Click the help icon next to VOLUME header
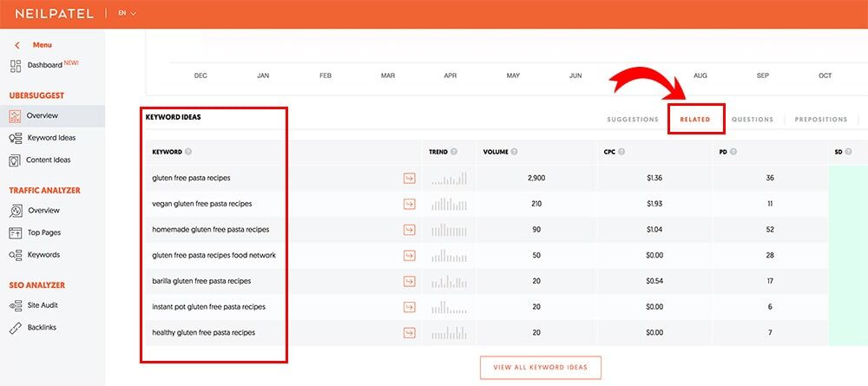Image resolution: width=868 pixels, height=386 pixels. click(x=515, y=152)
